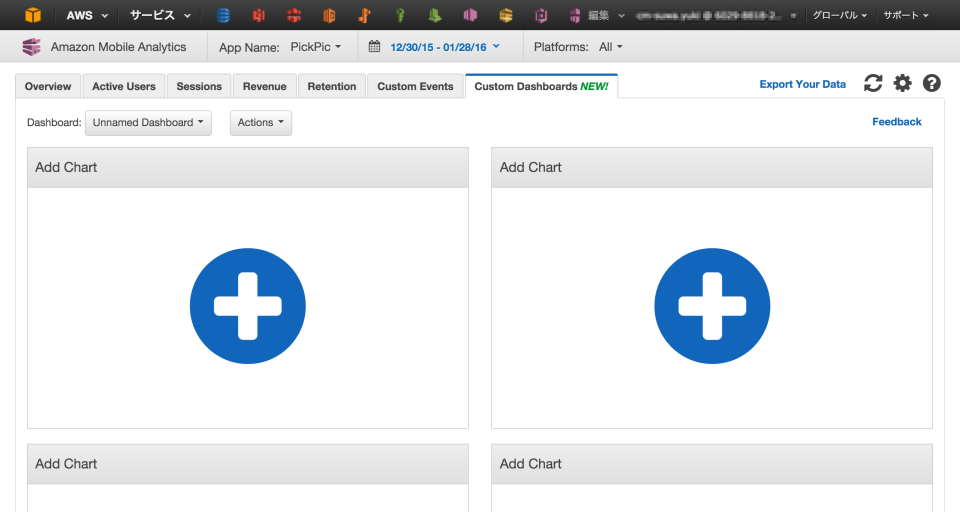This screenshot has width=960, height=512.
Task: Change the App Name PickPic dropdown
Action: click(x=315, y=47)
